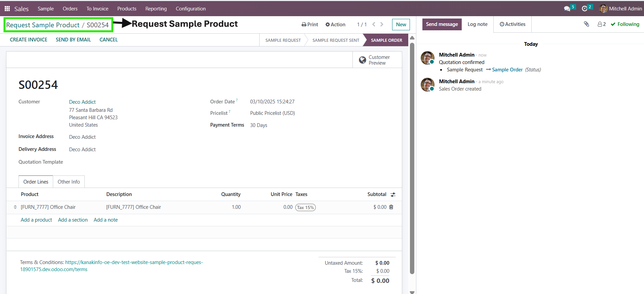
Task: Open the Orders menu
Action: click(x=70, y=9)
